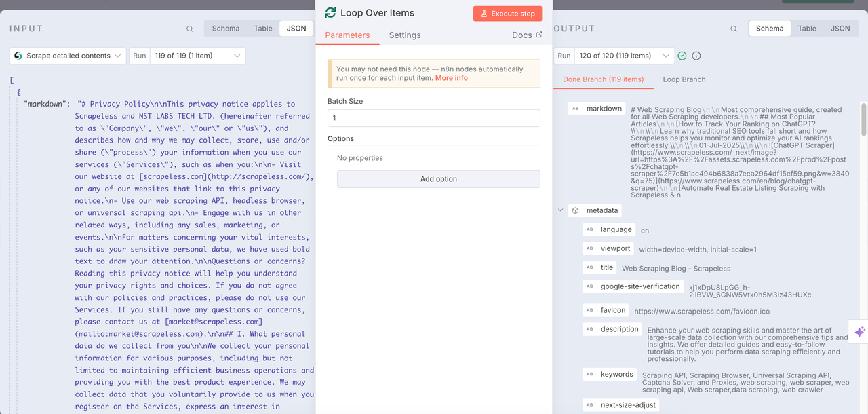Click the Add option button
This screenshot has width=868, height=414.
pos(439,179)
